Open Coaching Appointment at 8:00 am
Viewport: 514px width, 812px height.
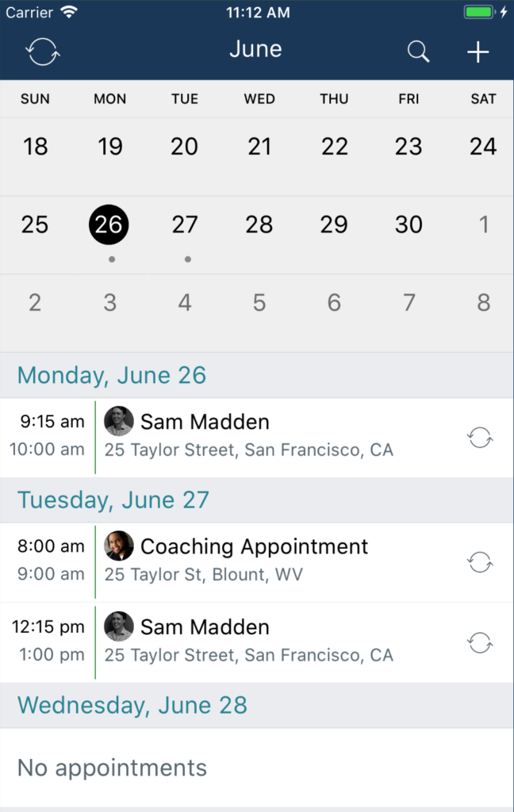(257, 562)
